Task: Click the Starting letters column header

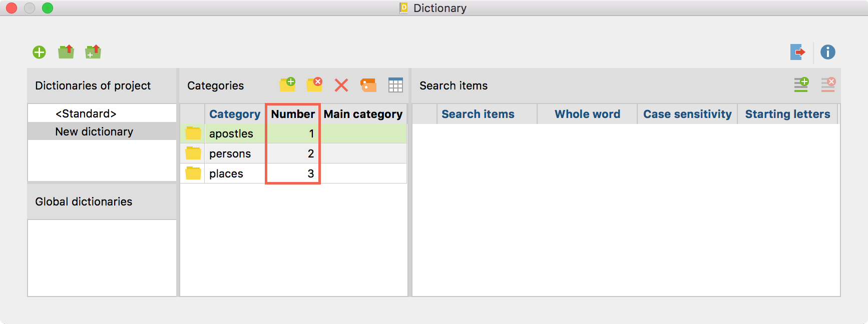Action: 787,114
